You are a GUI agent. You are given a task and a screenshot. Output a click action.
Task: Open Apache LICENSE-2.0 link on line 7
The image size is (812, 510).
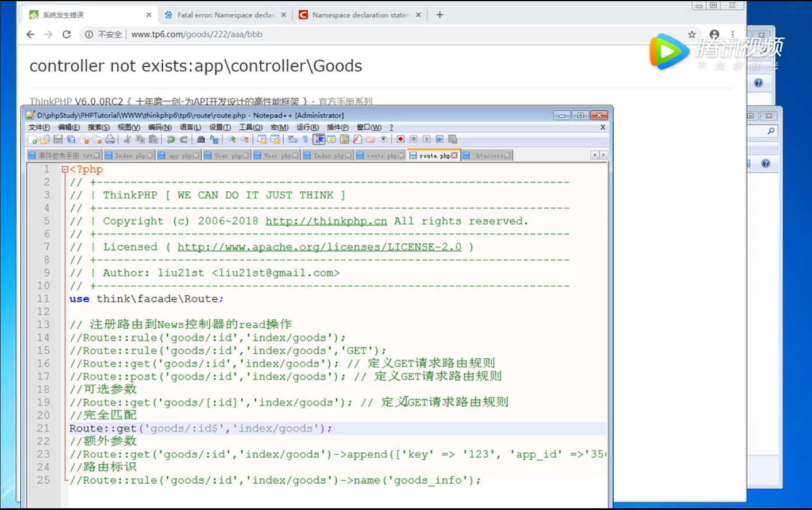point(320,247)
